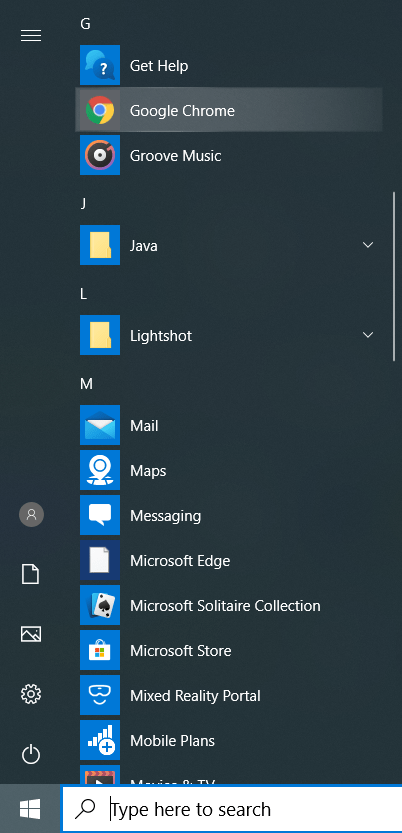Screen dimensions: 402x833
Task: Click the Lightshot folder icon
Action: 100,335
